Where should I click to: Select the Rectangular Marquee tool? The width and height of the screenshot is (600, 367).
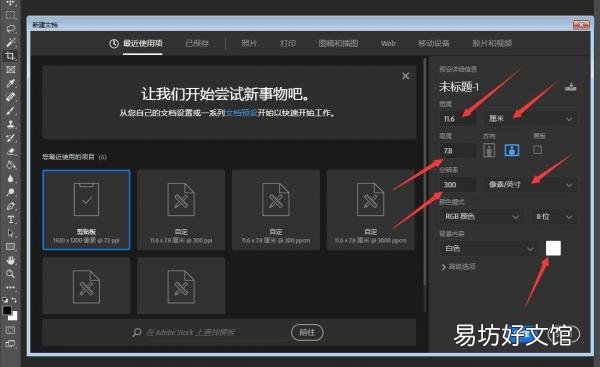point(10,15)
